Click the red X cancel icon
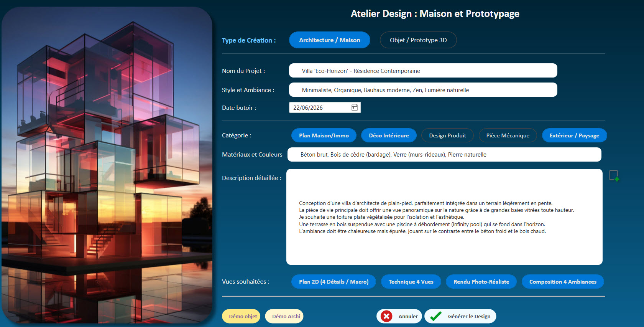 [386, 316]
